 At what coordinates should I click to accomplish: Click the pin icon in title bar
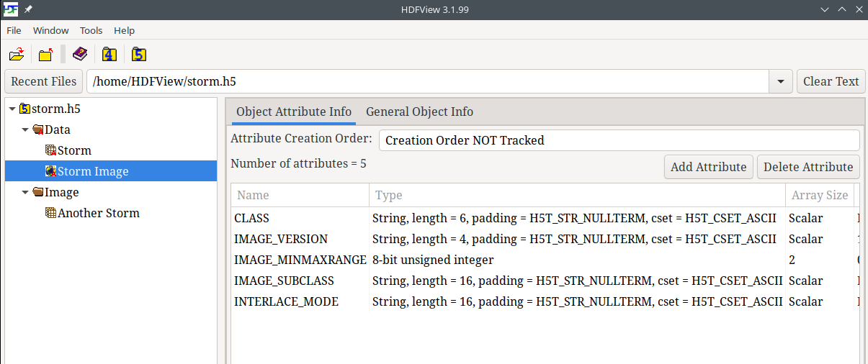click(28, 9)
